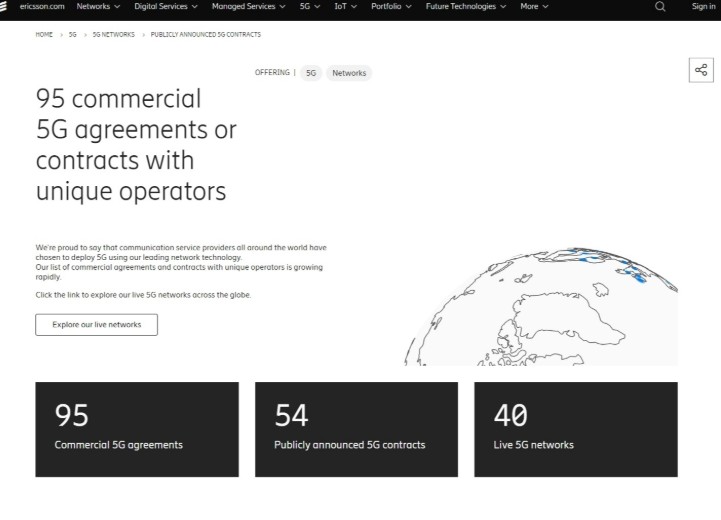Click the OFFERING label text
This screenshot has width=721, height=520.
point(272,73)
